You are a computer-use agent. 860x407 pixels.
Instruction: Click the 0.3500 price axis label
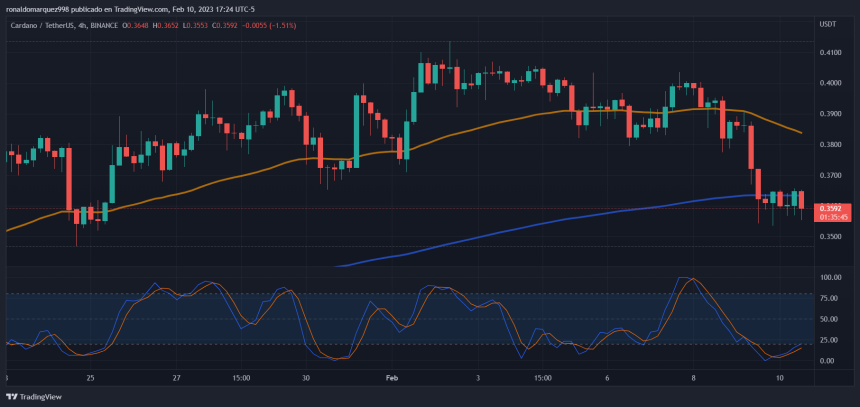point(829,237)
